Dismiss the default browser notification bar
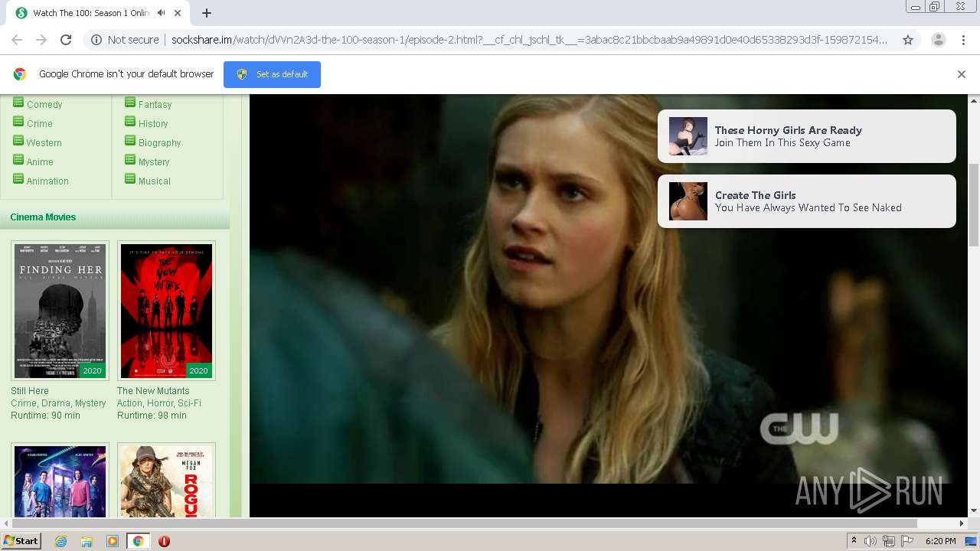This screenshot has height=551, width=980. pyautogui.click(x=962, y=74)
